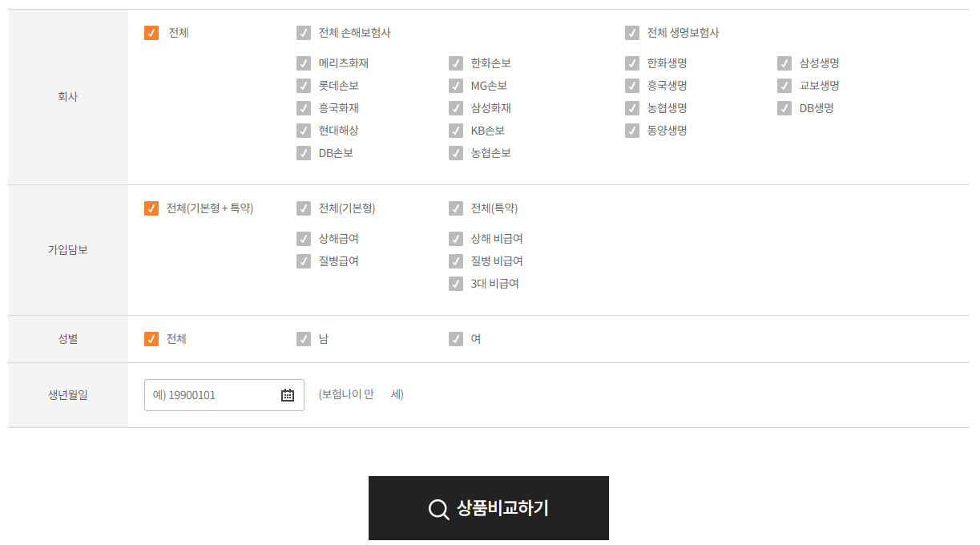
Task: Click the magnifier icon on 상품비교하기
Action: tap(438, 508)
